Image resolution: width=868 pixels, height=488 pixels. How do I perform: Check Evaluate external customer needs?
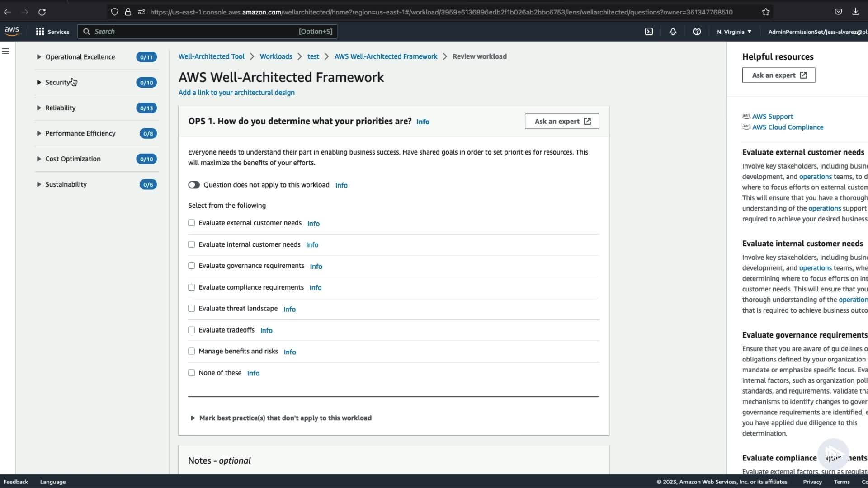click(192, 223)
